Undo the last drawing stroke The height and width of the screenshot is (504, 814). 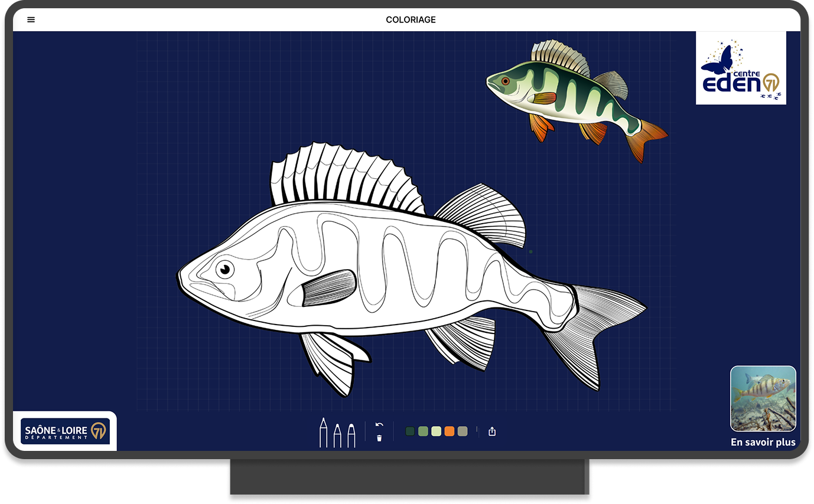379,425
